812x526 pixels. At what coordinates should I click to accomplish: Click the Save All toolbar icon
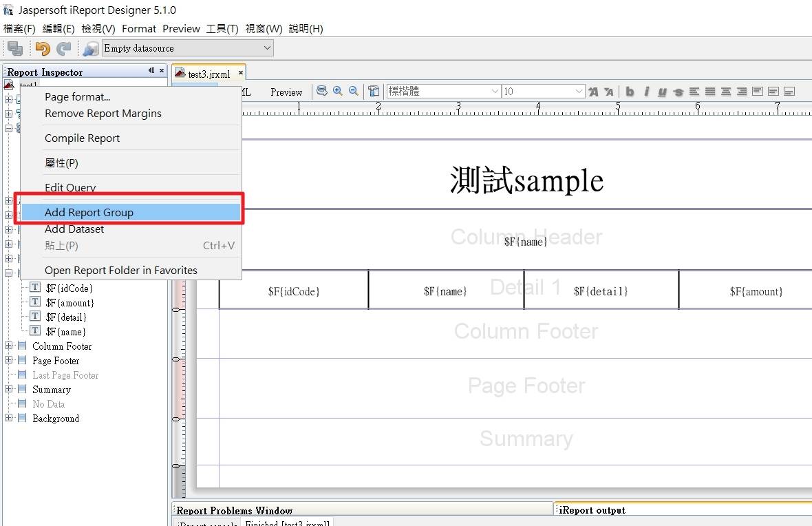[x=15, y=48]
